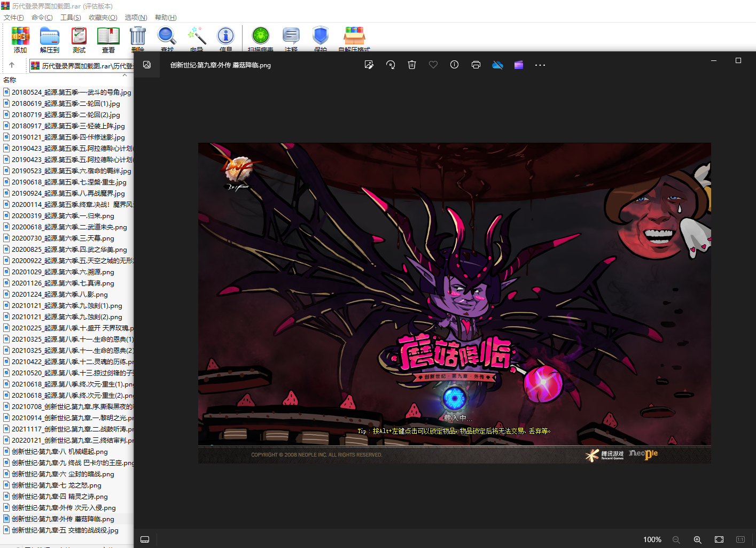Go up one folder level in WinRAR
Screen dimensions: 756x548
click(x=12, y=65)
